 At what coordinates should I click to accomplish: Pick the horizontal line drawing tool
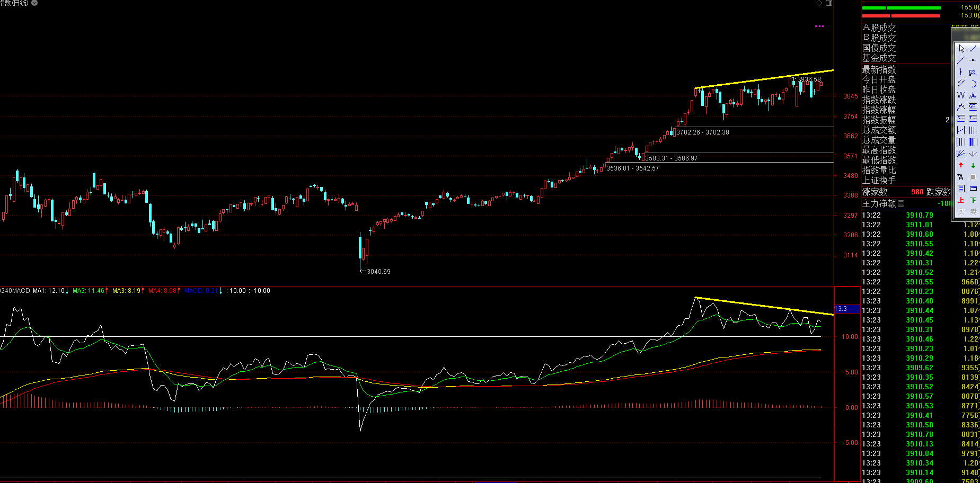tap(973, 60)
